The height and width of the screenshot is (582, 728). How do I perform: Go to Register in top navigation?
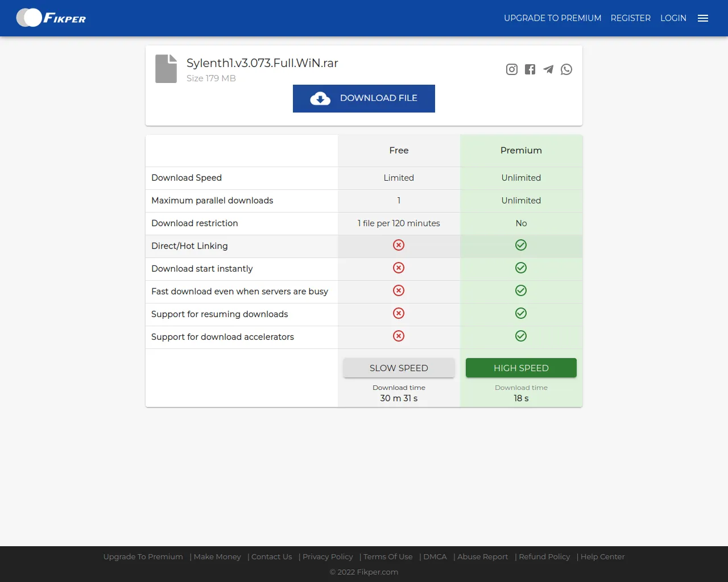(630, 18)
